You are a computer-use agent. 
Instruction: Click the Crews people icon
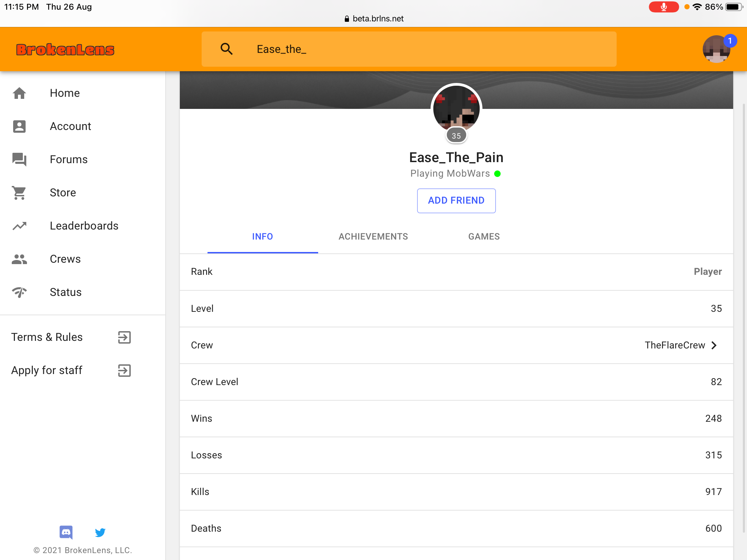coord(19,259)
